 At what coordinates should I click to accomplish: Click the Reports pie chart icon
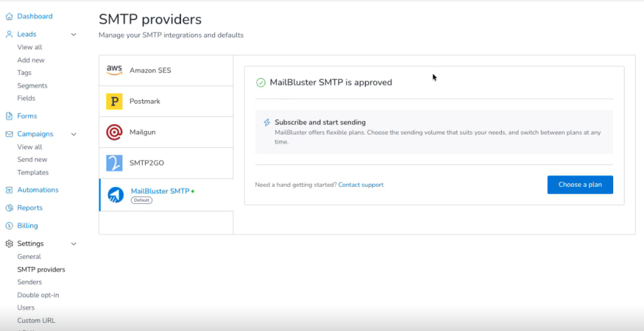point(9,208)
